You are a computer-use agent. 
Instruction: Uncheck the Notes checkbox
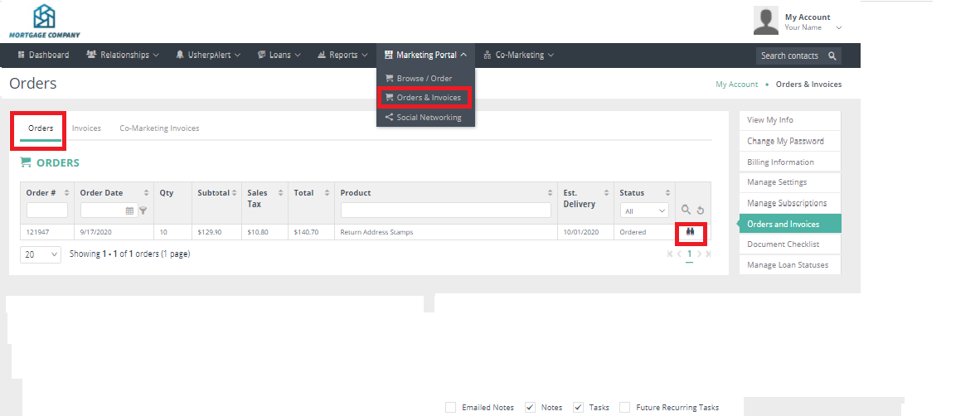530,407
